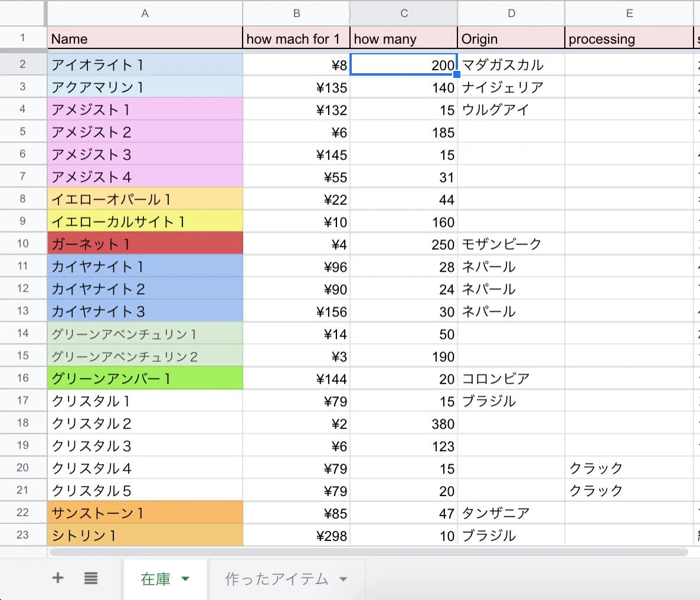Screen dimensions: 700x600
Task: Select column C header
Action: click(404, 13)
